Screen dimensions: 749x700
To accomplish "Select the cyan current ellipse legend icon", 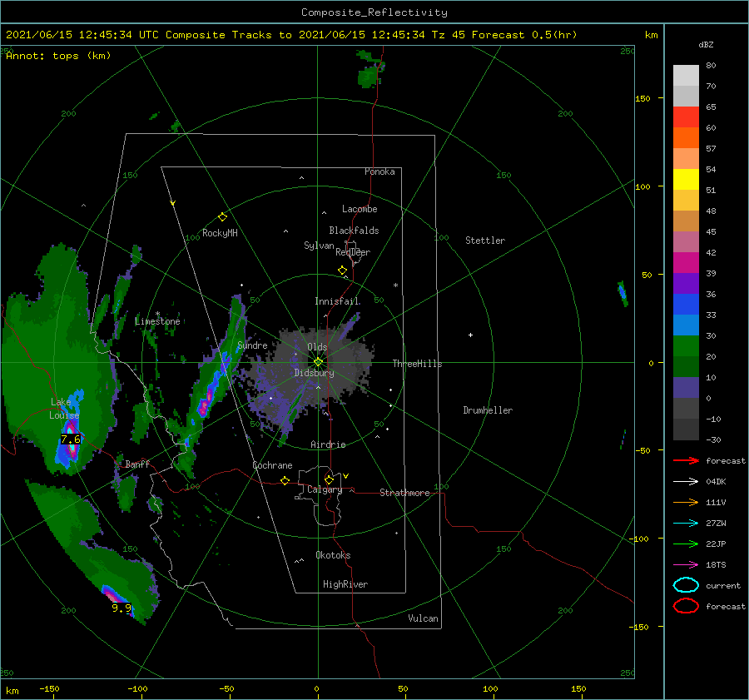I will (686, 585).
